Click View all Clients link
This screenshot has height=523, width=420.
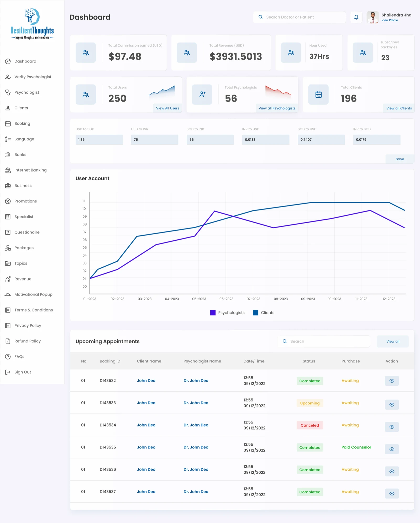click(x=399, y=108)
